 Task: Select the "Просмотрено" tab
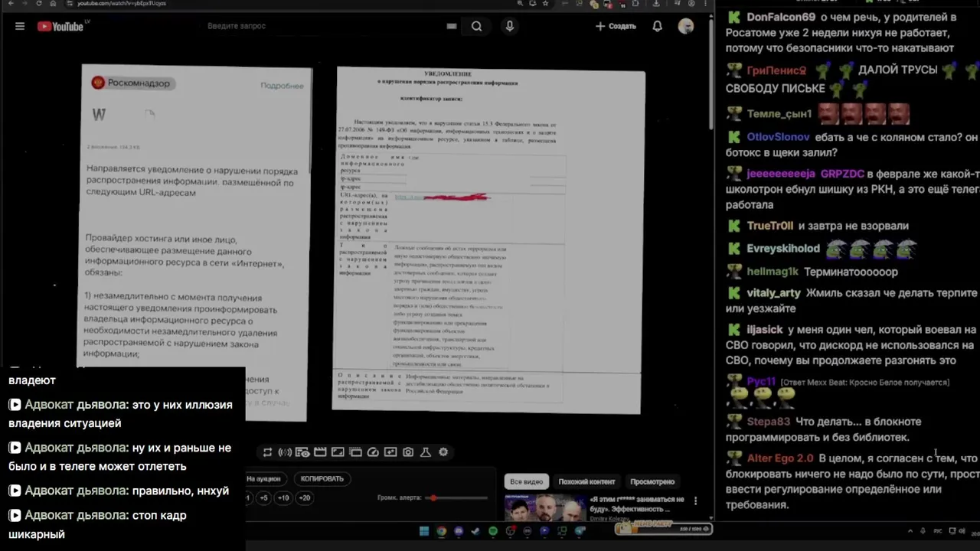pos(652,482)
